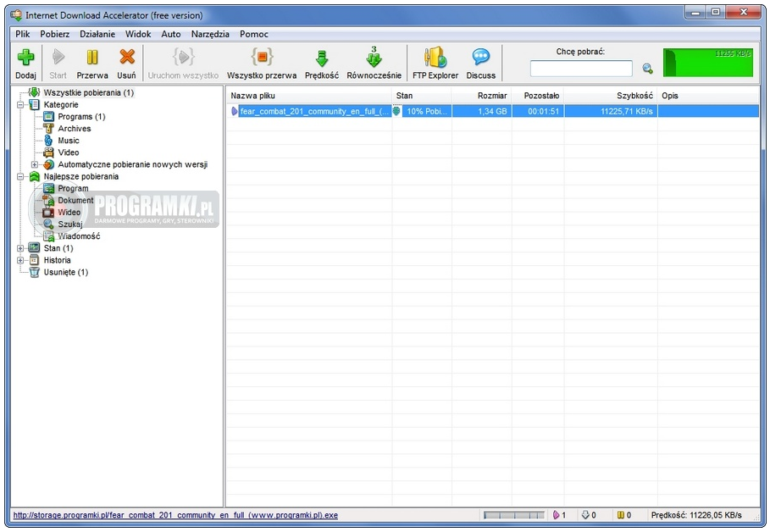
Task: Click Prędkość: 11226,05 KB/s status text
Action: click(x=695, y=515)
